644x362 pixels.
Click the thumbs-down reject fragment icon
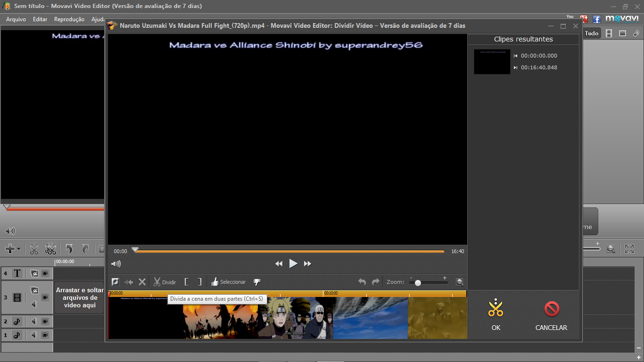tap(256, 281)
